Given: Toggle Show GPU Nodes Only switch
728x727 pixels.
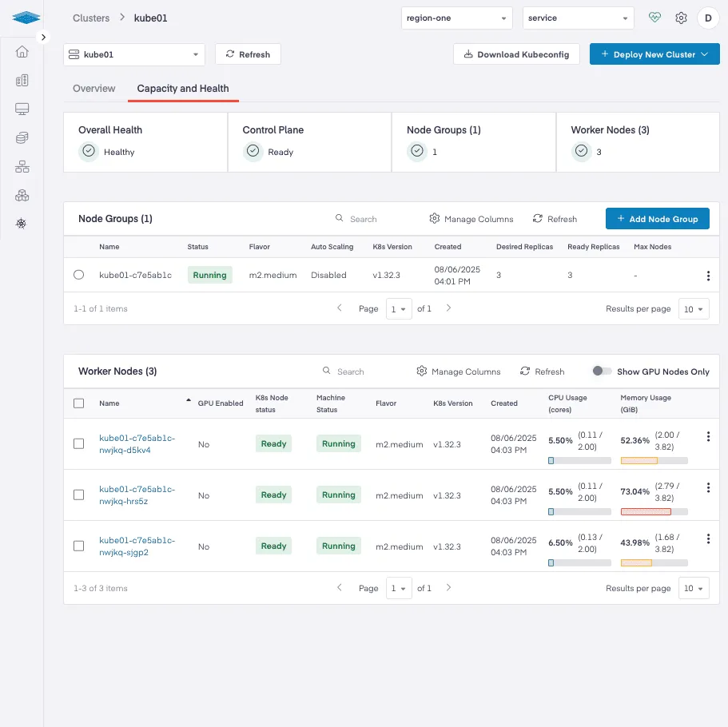Looking at the screenshot, I should (x=602, y=371).
